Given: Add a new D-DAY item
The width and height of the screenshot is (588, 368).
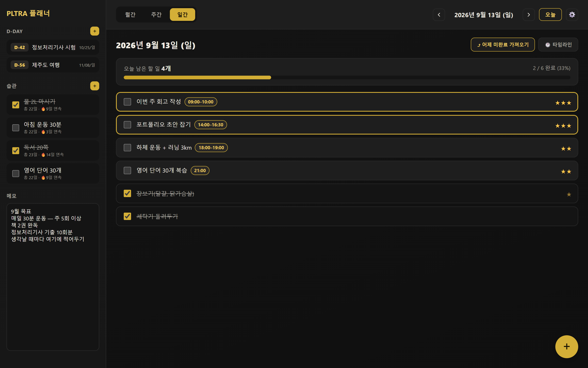Looking at the screenshot, I should 95,31.
